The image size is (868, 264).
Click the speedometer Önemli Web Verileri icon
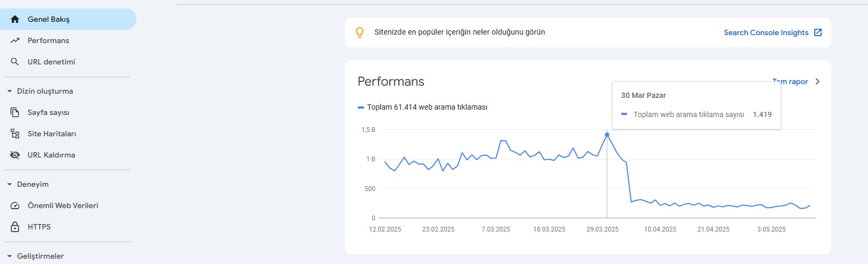pyautogui.click(x=15, y=205)
